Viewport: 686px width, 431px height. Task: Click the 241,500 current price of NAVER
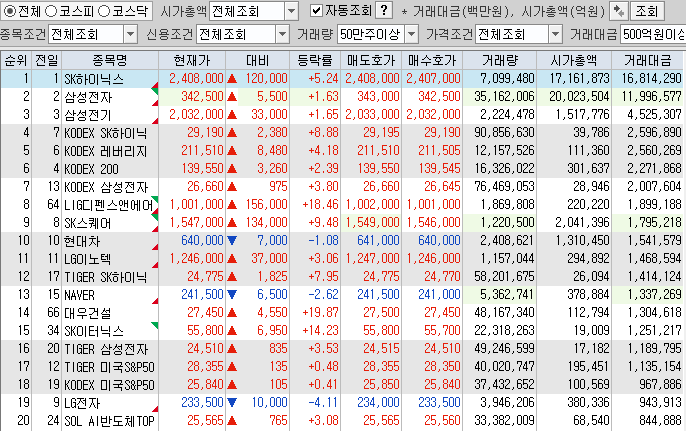click(x=202, y=294)
